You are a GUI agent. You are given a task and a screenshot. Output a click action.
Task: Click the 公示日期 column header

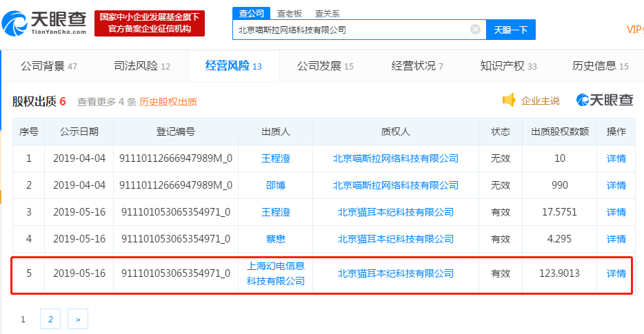(x=79, y=132)
